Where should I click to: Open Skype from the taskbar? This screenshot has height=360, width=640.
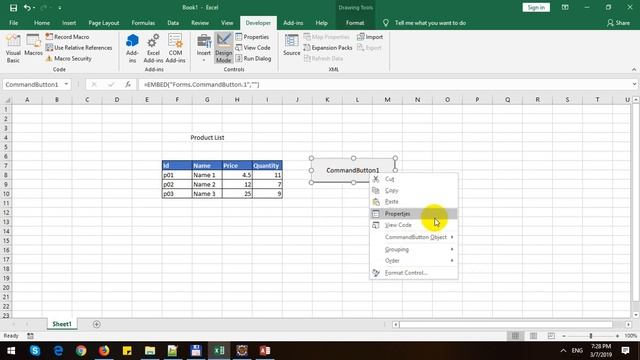[35, 351]
